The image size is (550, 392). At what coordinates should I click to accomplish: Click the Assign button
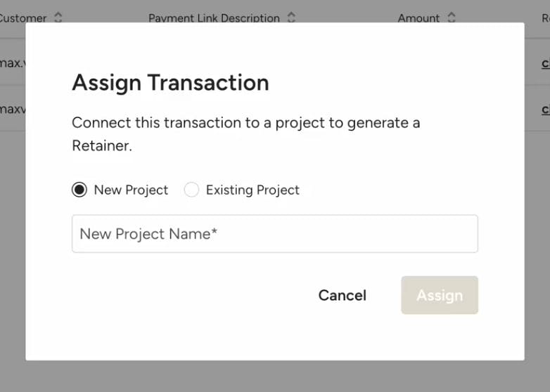pyautogui.click(x=440, y=295)
